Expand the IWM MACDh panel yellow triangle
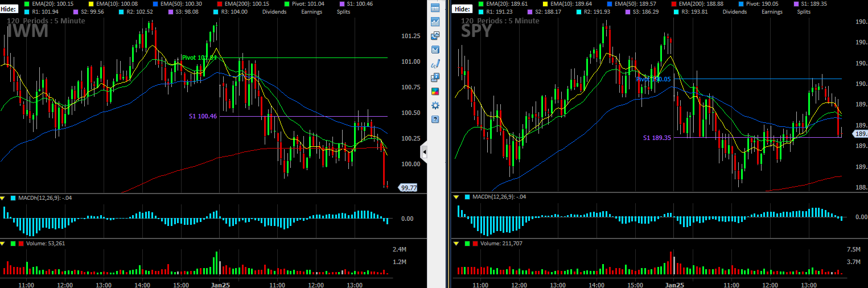Viewport: 868px width, 288px height. pos(3,198)
